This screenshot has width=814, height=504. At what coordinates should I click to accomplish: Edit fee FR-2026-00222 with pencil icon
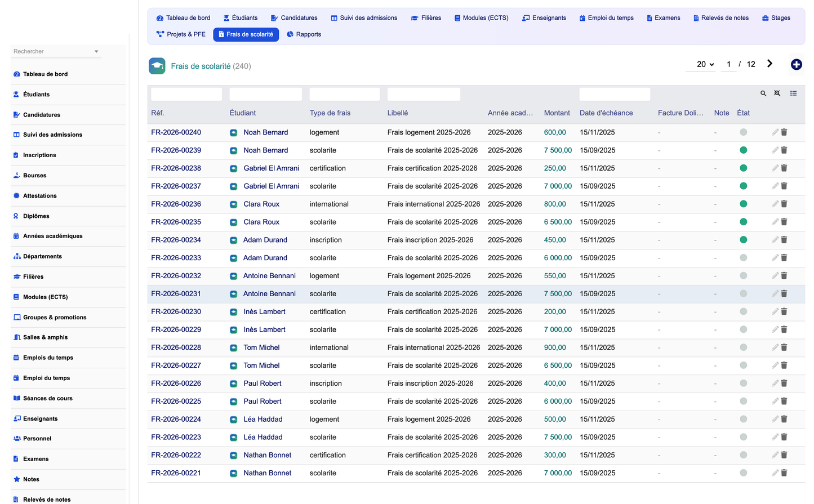tap(775, 455)
